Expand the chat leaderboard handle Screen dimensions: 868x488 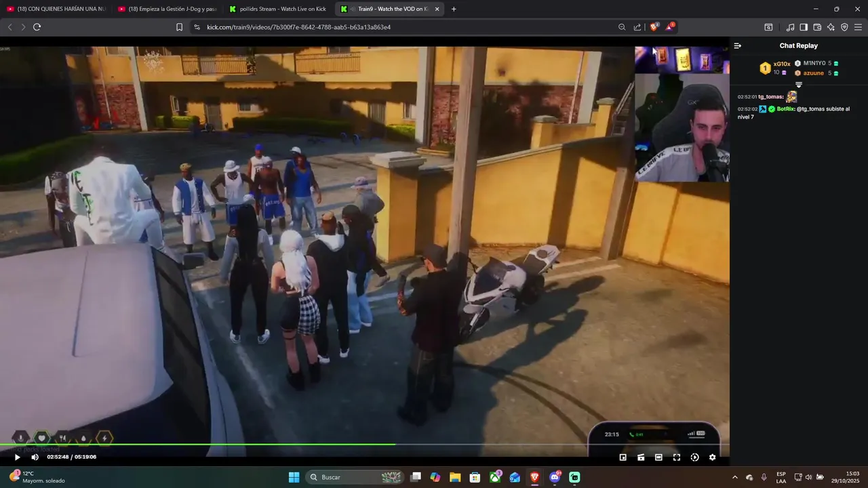[x=799, y=85]
